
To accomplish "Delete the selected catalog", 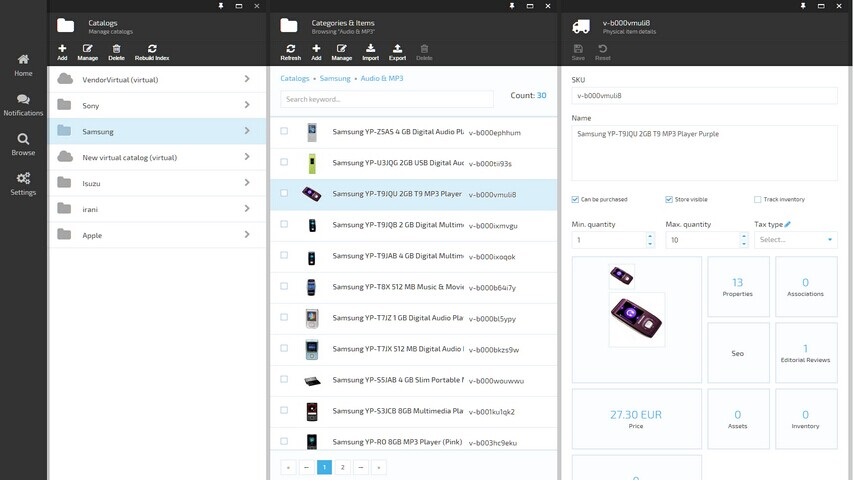I will pyautogui.click(x=116, y=52).
